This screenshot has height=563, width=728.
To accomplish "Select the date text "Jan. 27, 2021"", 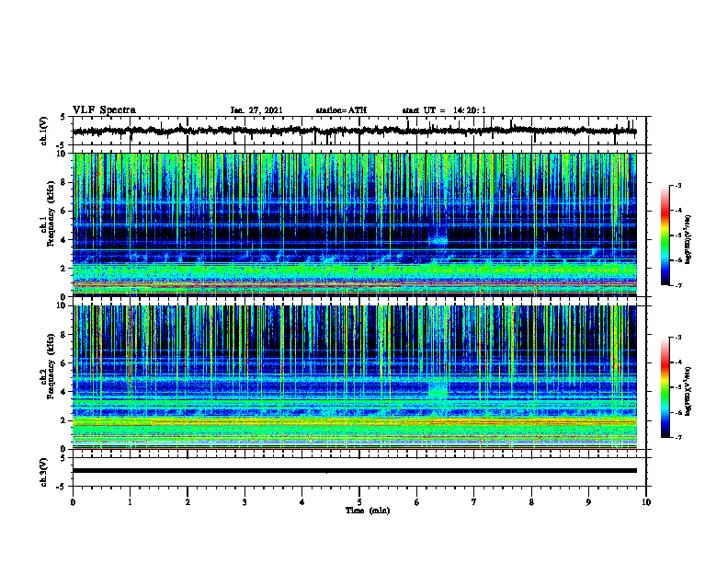I will click(256, 110).
